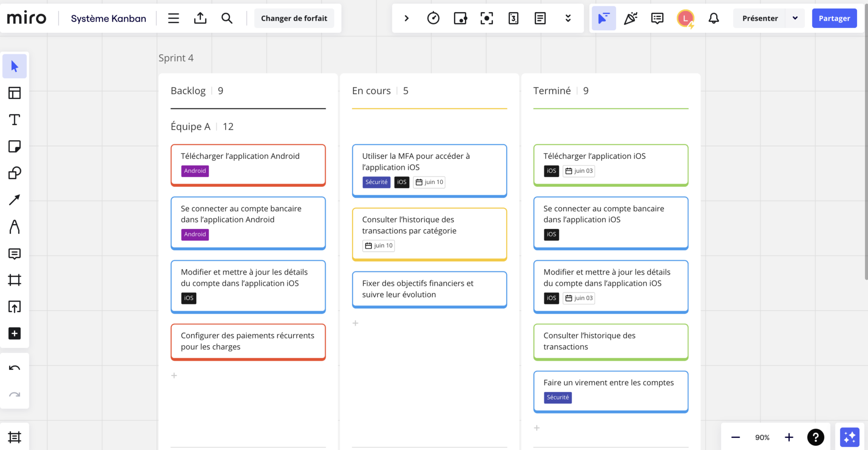Open the board search
This screenshot has height=450, width=868.
point(227,18)
